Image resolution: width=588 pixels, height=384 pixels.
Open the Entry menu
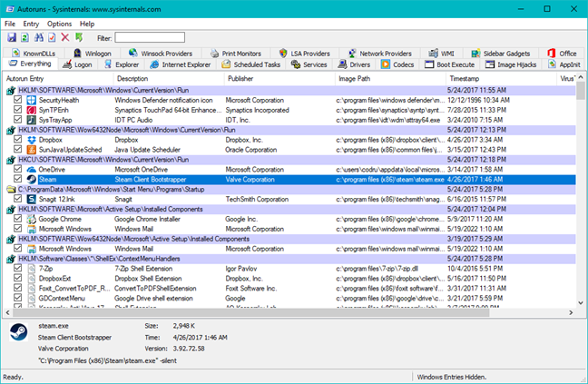click(x=31, y=24)
